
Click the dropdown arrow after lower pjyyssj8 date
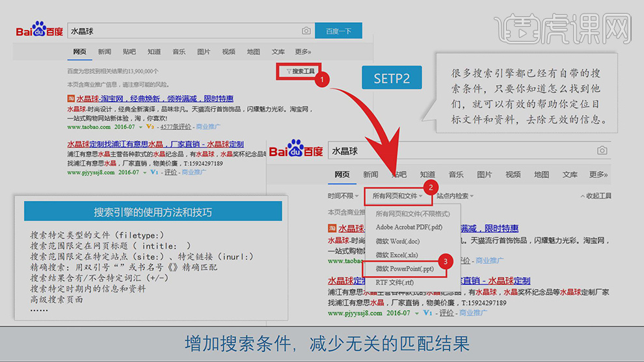(x=416, y=313)
